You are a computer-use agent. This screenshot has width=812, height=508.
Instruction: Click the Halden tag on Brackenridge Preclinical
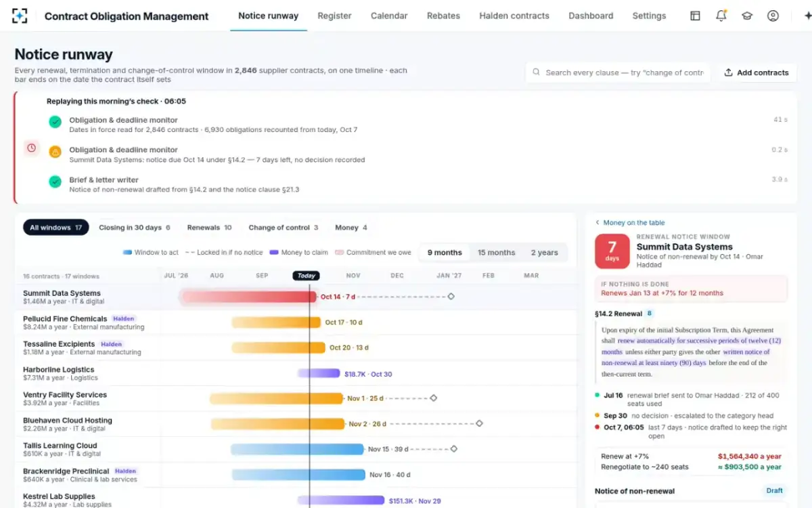(x=126, y=471)
